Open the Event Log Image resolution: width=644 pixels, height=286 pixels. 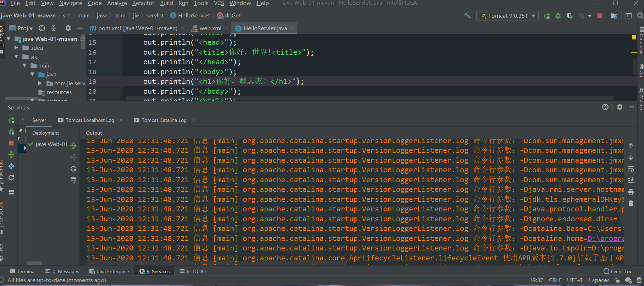(x=618, y=271)
